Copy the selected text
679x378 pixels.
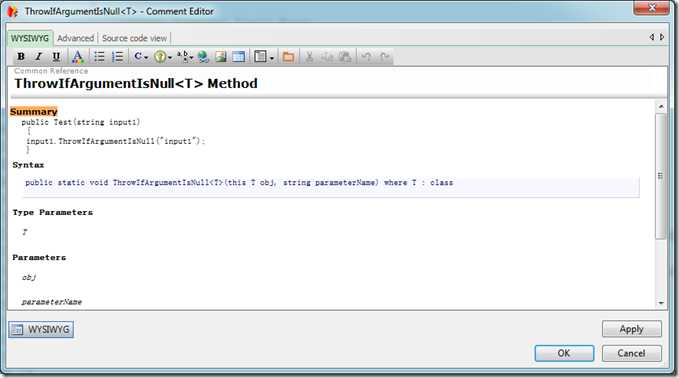click(327, 56)
